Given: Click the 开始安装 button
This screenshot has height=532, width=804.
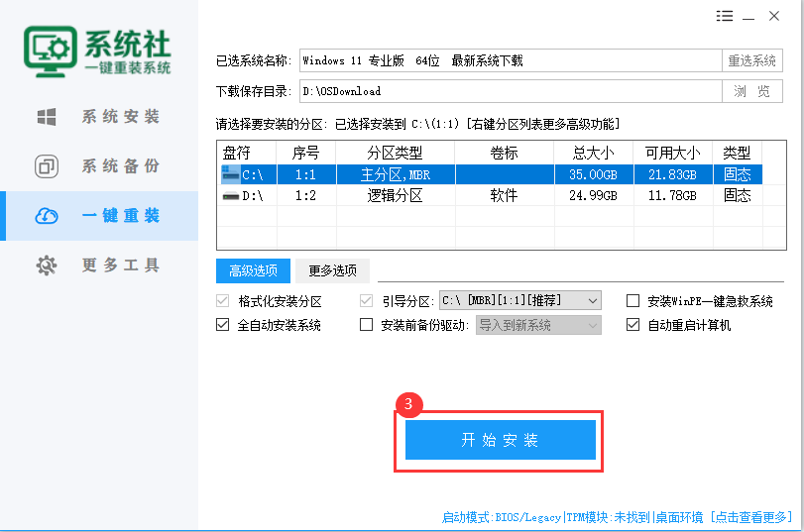Looking at the screenshot, I should point(500,440).
